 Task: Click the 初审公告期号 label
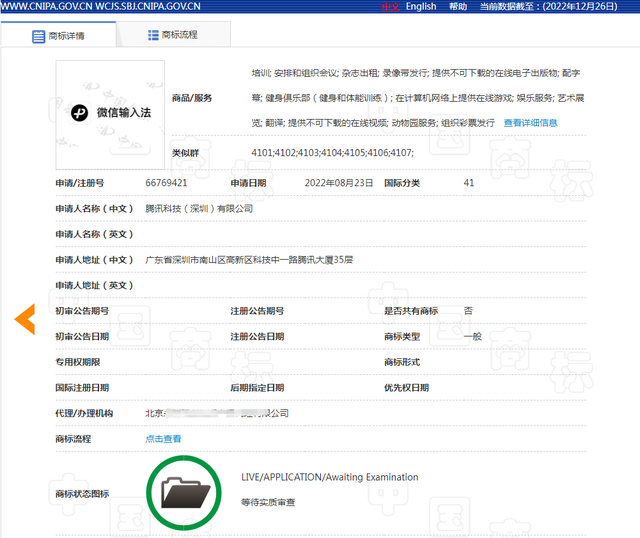click(x=82, y=311)
